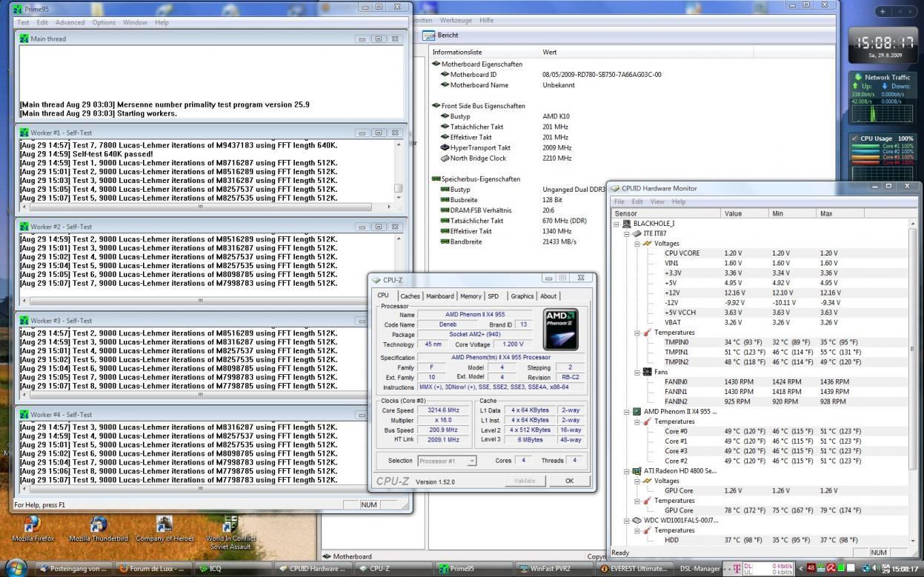Viewport: 924px width, 577px height.
Task: Click the ATI Radeon HD 4800 graphics card icon
Action: [637, 470]
